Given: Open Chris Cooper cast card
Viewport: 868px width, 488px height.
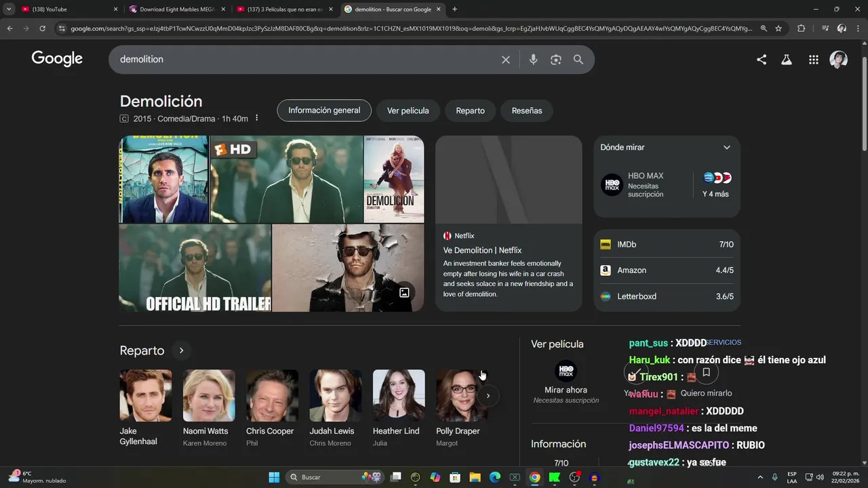Looking at the screenshot, I should click(272, 409).
